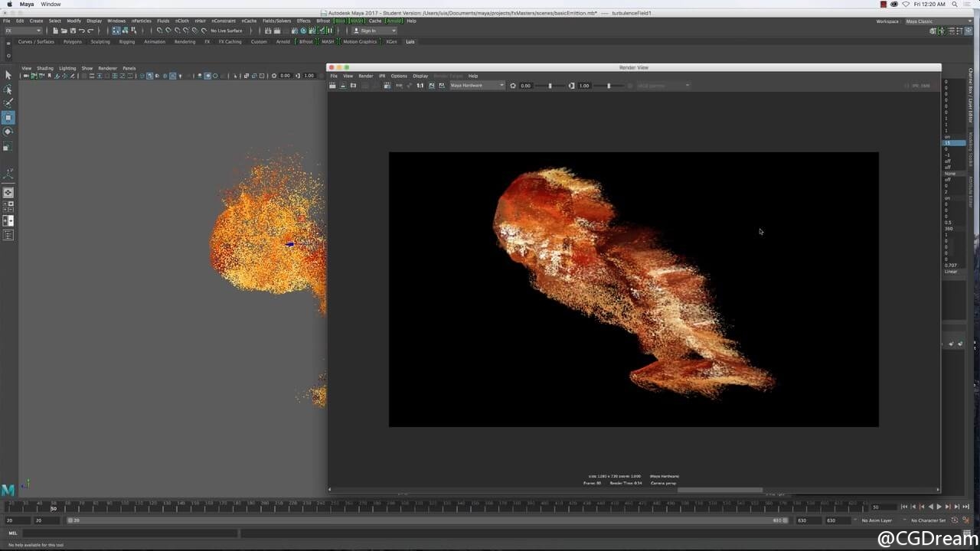Select the Paint tool icon in the toolbox
This screenshot has width=980, height=551.
tap(8, 103)
